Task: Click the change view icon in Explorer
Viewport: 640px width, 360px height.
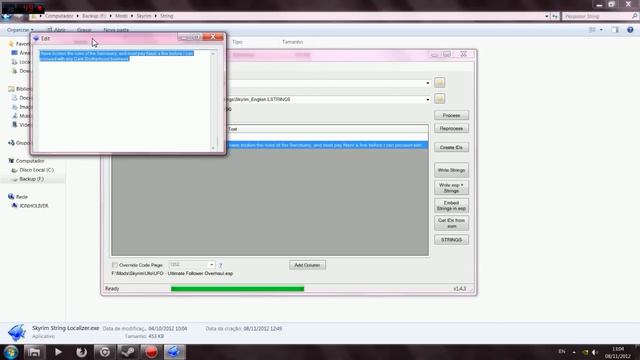Action: 592,30
